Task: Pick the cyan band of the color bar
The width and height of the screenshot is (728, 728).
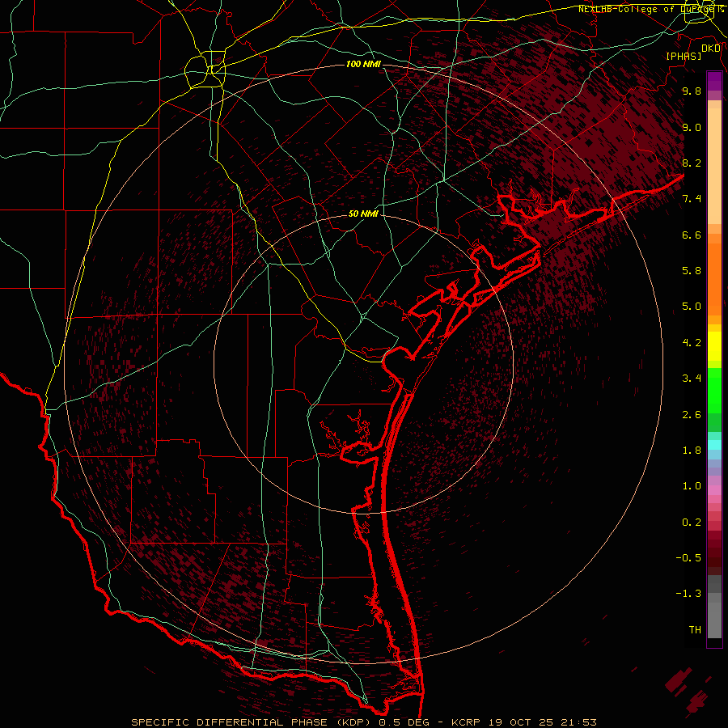Action: (714, 445)
